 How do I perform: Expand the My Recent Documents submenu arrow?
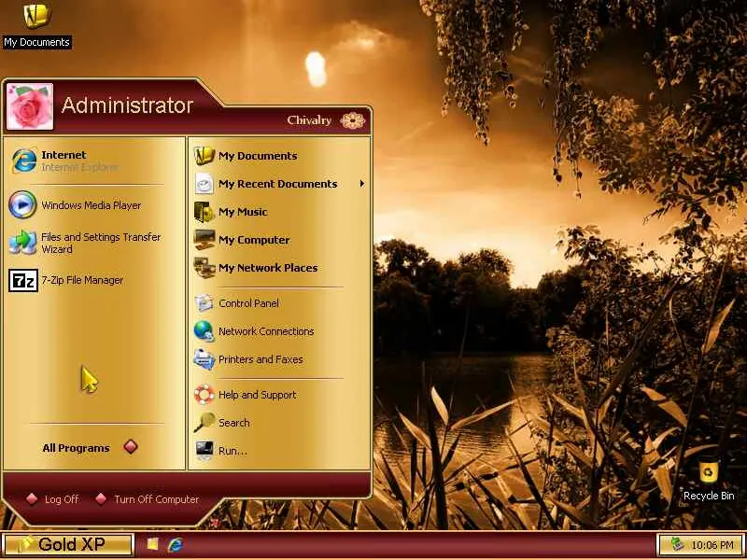coord(362,183)
